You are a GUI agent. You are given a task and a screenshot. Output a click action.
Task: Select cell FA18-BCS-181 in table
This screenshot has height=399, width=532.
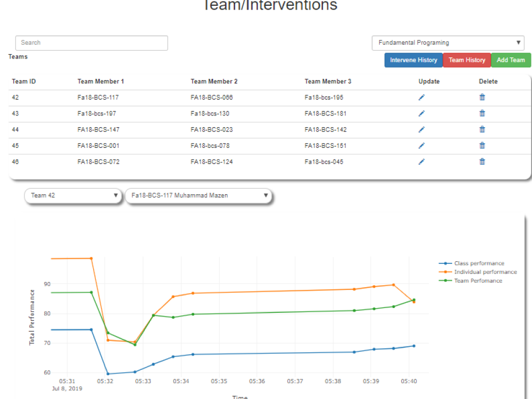(x=326, y=114)
